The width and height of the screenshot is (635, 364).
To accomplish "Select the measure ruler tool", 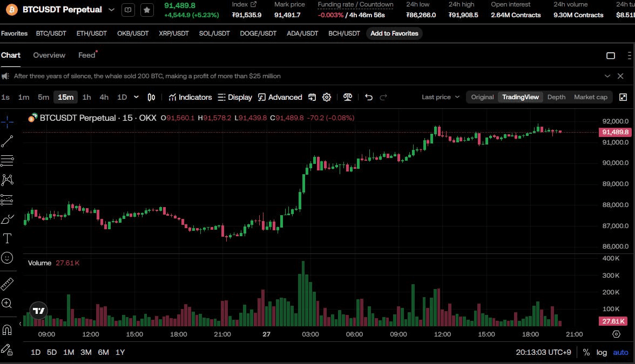I will pos(7,283).
